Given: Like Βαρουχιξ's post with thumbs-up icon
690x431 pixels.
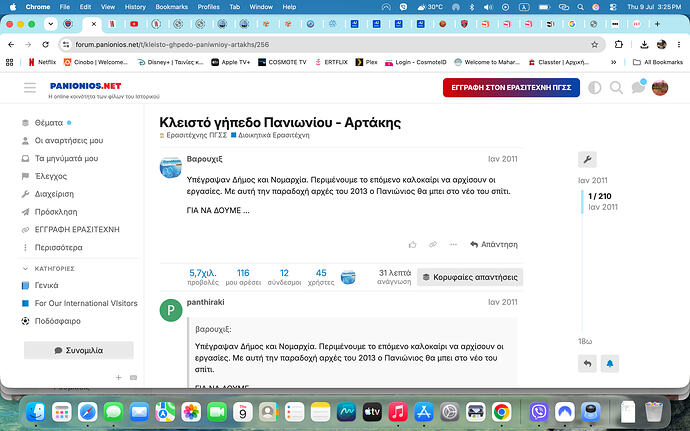Looking at the screenshot, I should 412,244.
